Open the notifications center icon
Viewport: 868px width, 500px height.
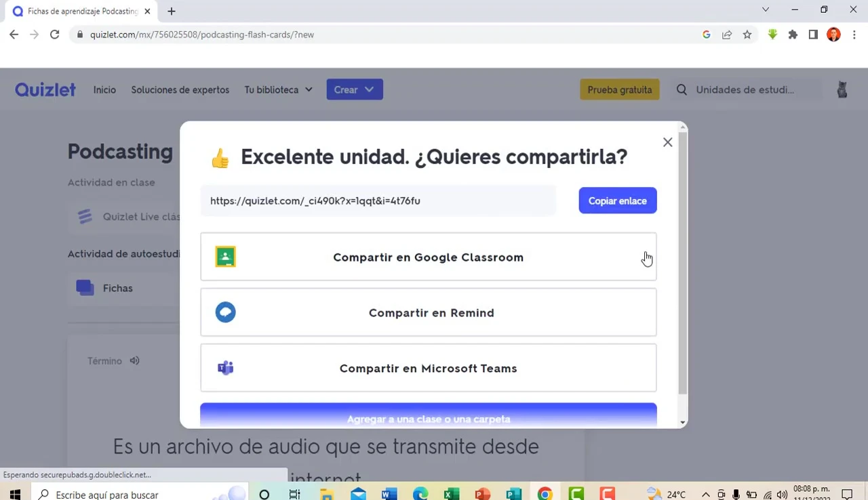point(847,494)
